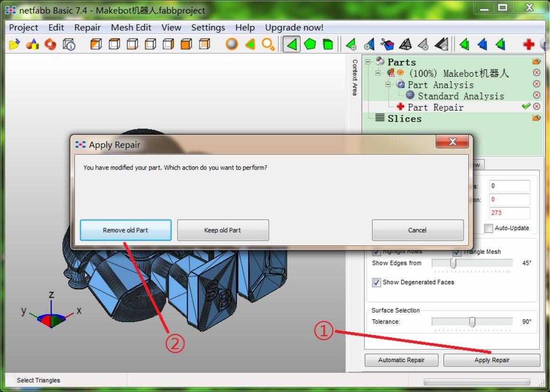The width and height of the screenshot is (550, 392).
Task: Apply Part Repair with green checkmark icon
Action: pos(526,105)
